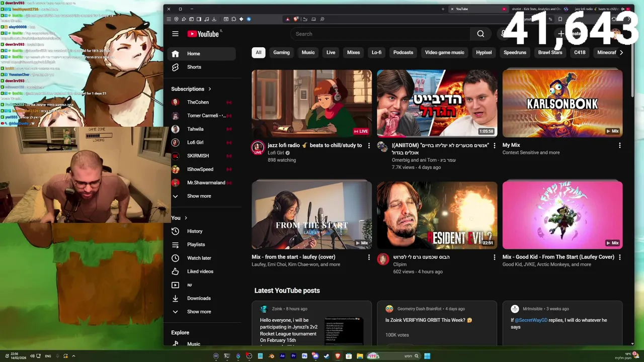Open jazz lofi radio live thumbnail

point(312,104)
